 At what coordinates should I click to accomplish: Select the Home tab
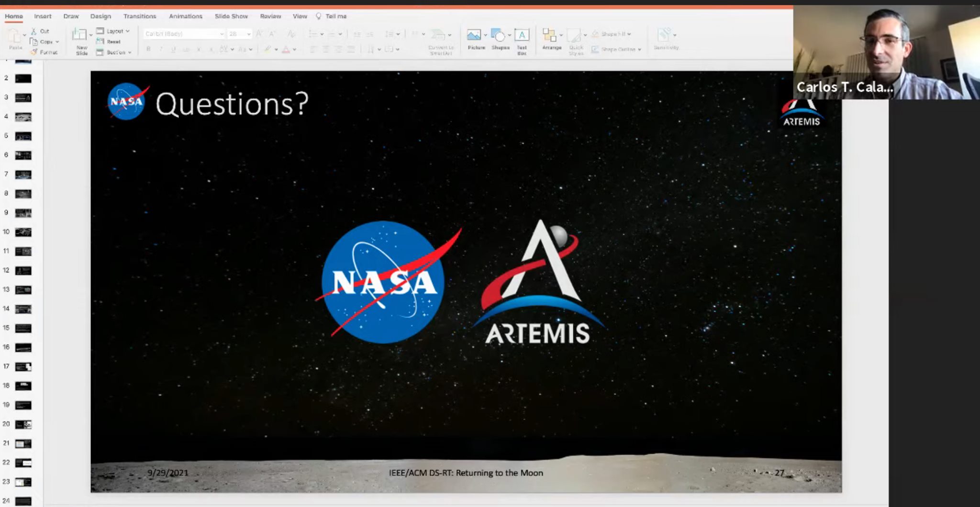tap(14, 16)
